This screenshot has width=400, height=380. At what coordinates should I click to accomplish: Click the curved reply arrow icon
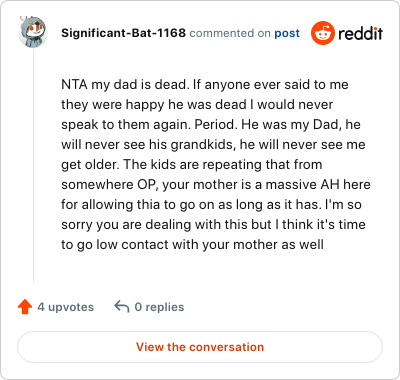(122, 306)
